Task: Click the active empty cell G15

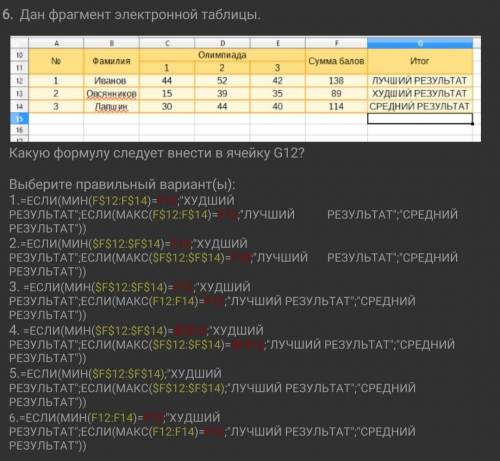Action: coord(420,119)
